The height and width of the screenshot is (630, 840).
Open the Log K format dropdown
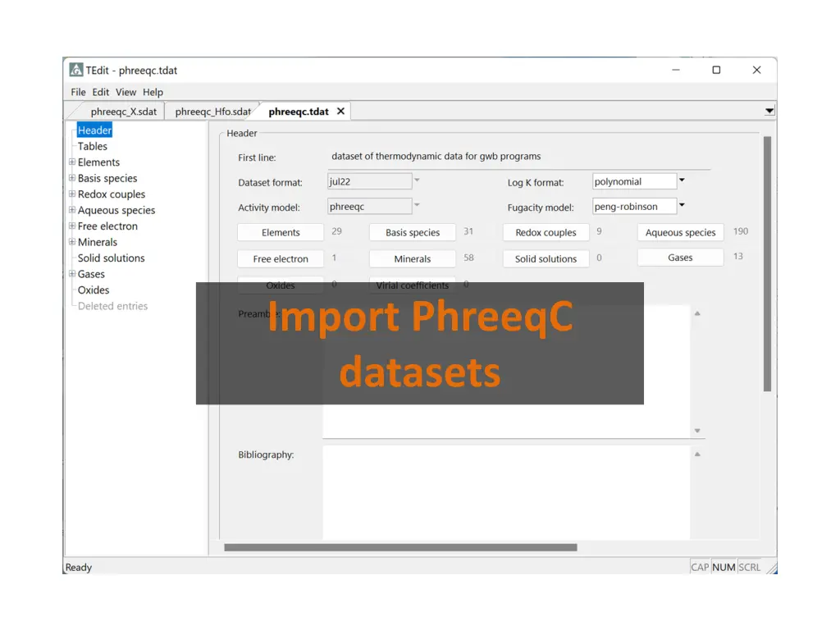[x=682, y=181]
